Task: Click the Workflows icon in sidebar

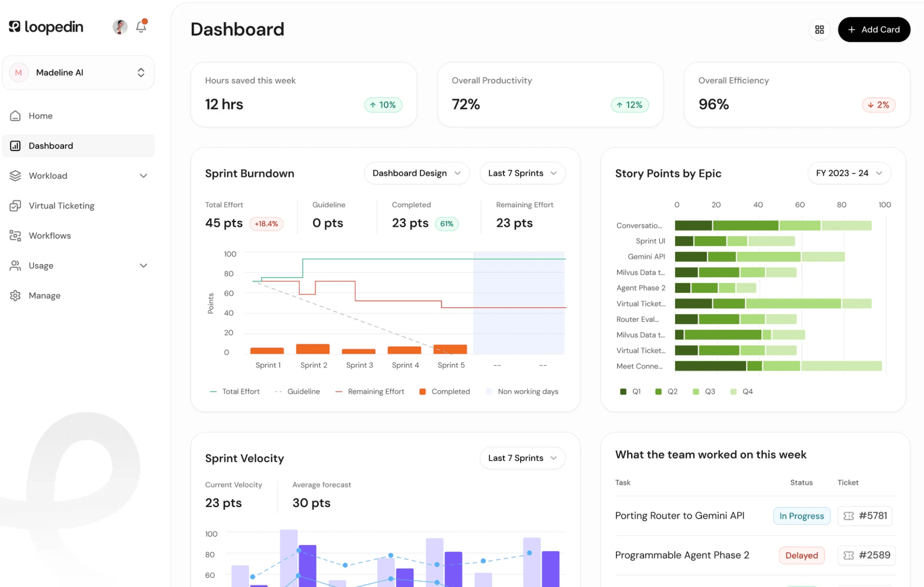Action: (x=15, y=236)
